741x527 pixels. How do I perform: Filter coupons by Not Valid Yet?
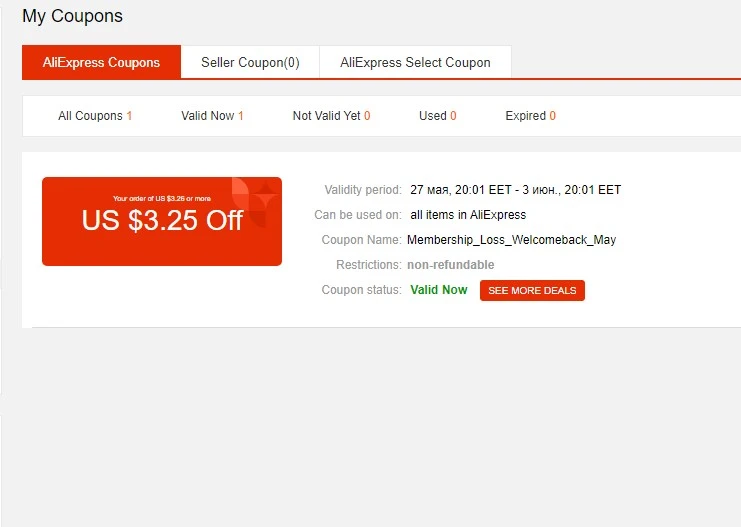pos(331,116)
